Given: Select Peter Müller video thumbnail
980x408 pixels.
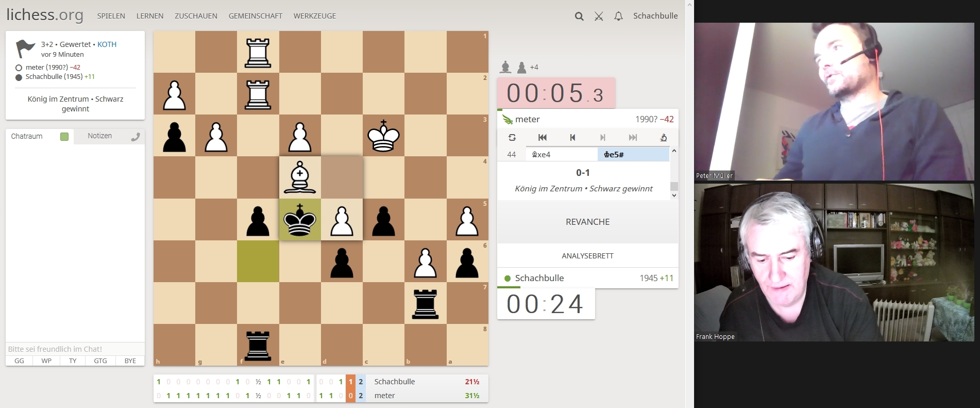Looking at the screenshot, I should click(x=834, y=101).
